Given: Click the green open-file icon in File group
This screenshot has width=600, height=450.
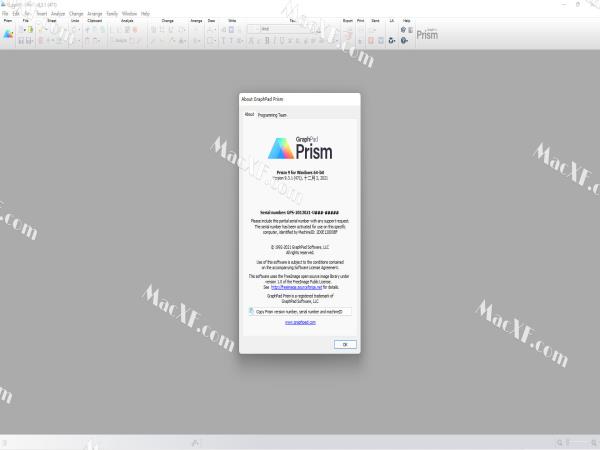Looking at the screenshot, I should [x=30, y=29].
